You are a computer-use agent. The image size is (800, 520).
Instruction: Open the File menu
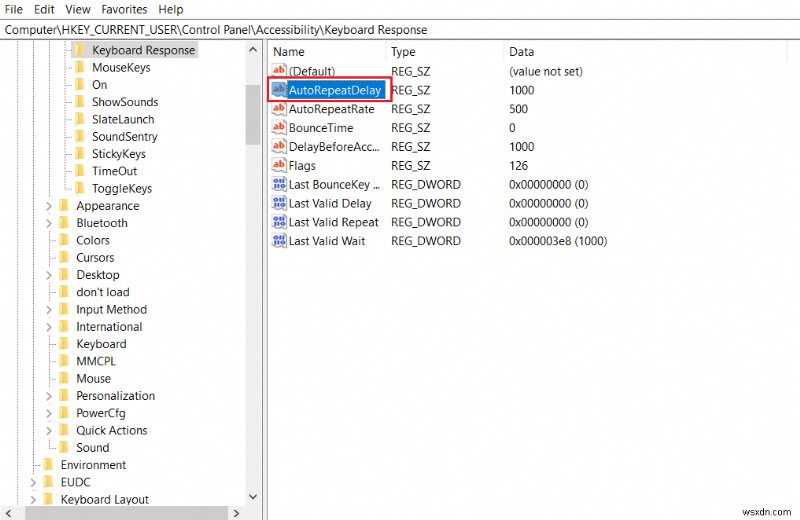pos(13,9)
